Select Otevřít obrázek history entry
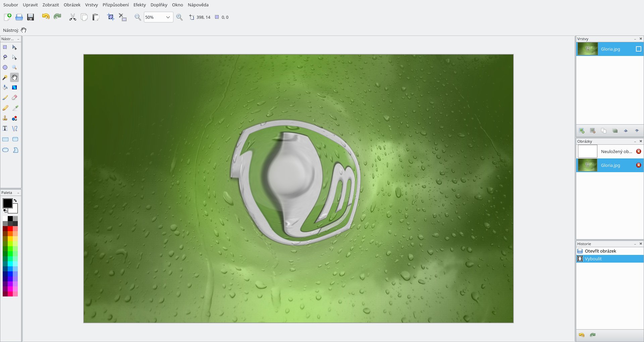This screenshot has width=644, height=342. (610, 251)
